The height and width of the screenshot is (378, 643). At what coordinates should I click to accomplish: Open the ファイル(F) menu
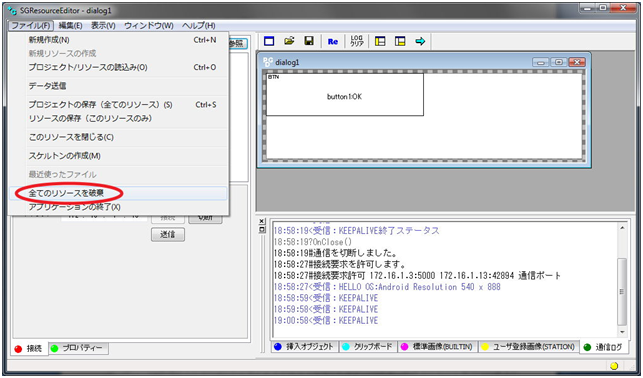31,25
